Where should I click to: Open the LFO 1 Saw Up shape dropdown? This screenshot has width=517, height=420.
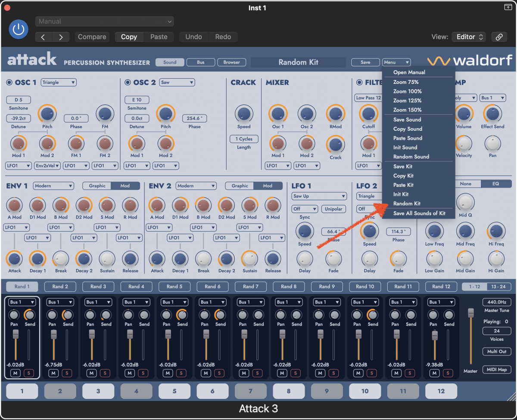(319, 196)
